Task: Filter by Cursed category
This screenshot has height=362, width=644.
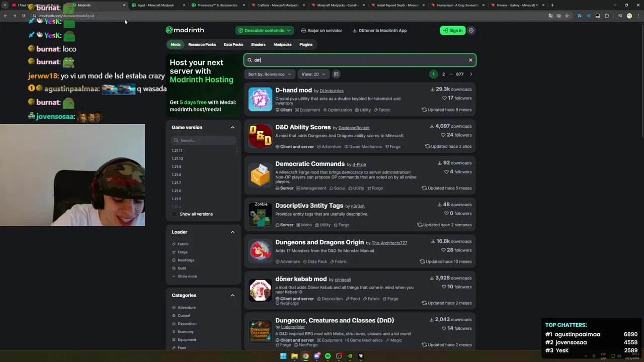Action: 181,315
